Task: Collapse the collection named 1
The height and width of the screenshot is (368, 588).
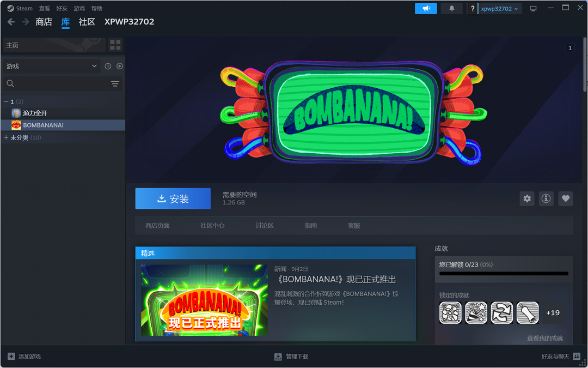Action: (x=6, y=102)
